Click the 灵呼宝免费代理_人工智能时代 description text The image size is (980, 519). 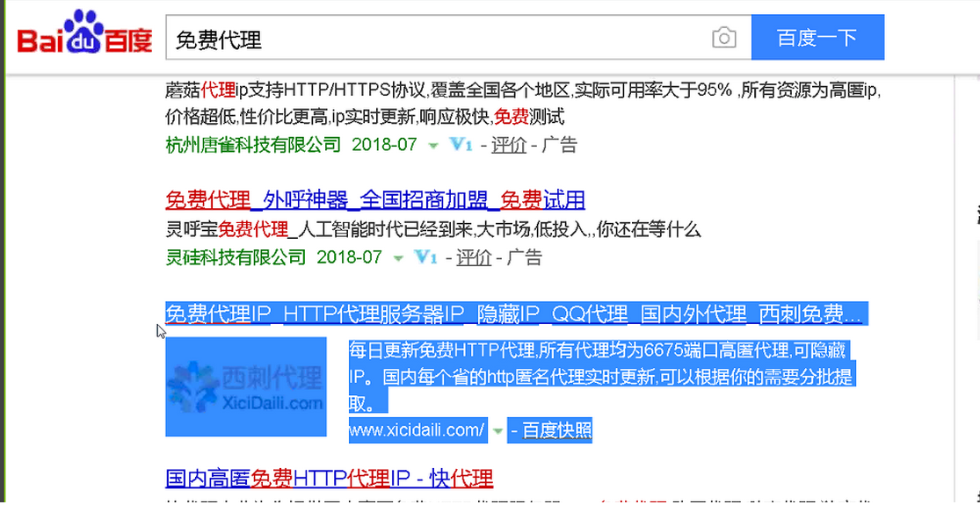coord(433,230)
